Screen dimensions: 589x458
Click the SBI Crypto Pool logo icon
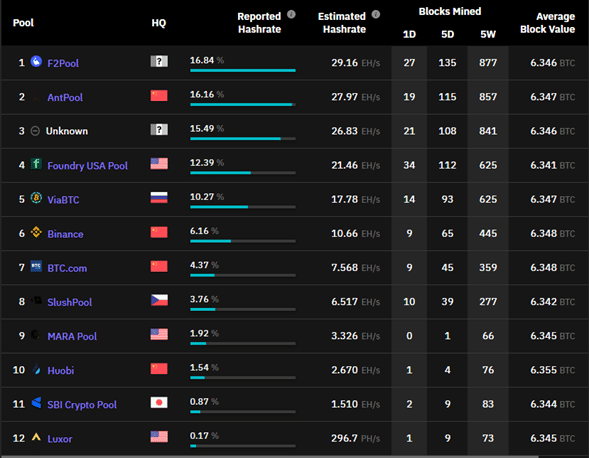click(36, 403)
